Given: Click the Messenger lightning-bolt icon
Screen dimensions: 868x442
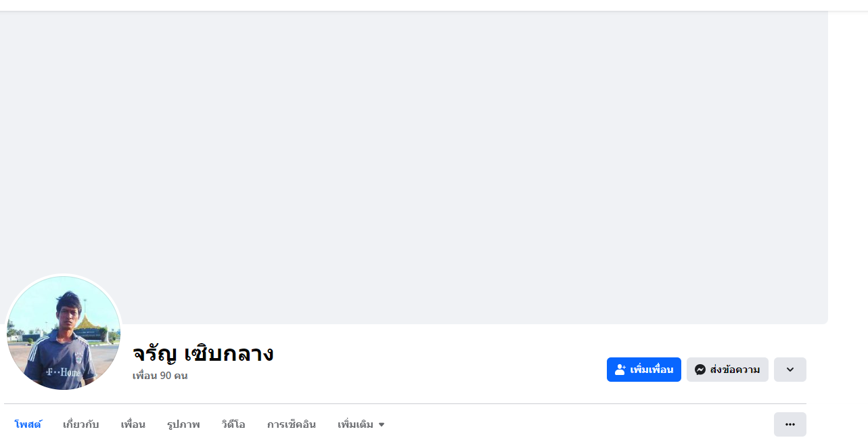Looking at the screenshot, I should point(700,370).
